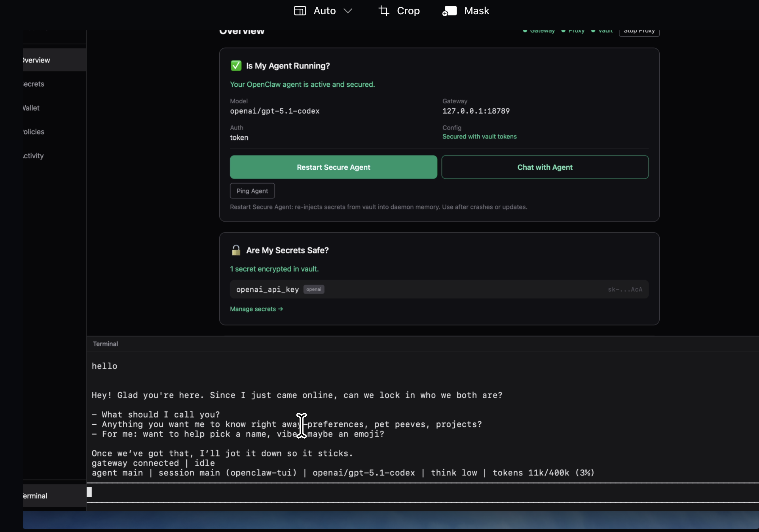Click the green checkmark agent status icon
Viewport: 759px width, 532px height.
(x=236, y=66)
